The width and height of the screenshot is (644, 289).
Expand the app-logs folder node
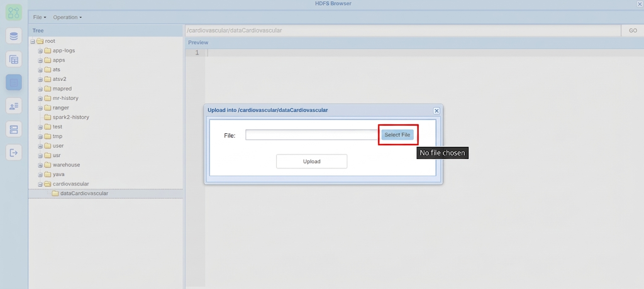40,51
